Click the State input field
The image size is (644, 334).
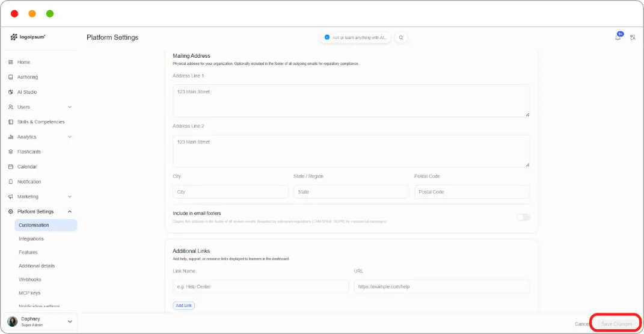pyautogui.click(x=351, y=192)
